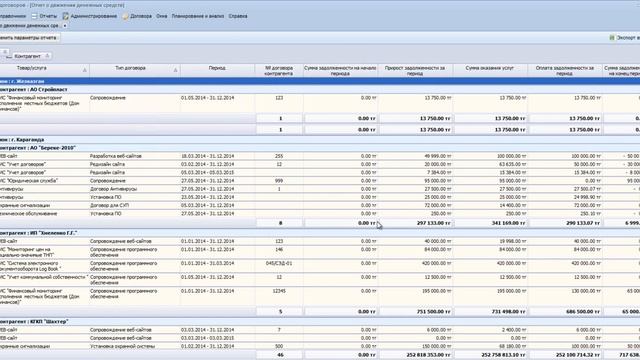
Task: Select the ИС "Юридическая служба" row
Action: 320,181
